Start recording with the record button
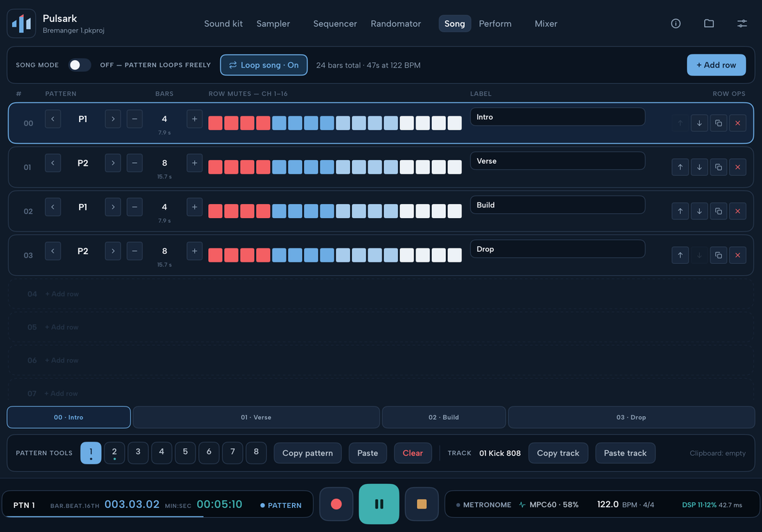The image size is (762, 532). 337,504
